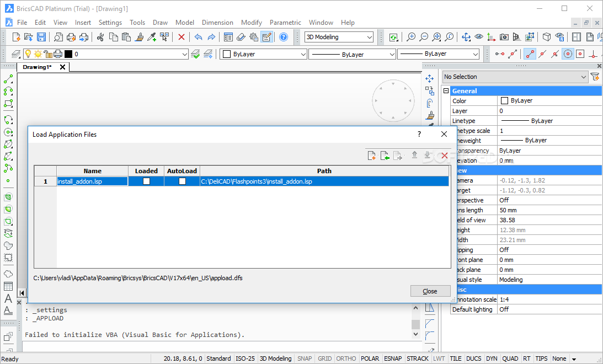Select the install_addon.lsp Name cell

[92, 181]
